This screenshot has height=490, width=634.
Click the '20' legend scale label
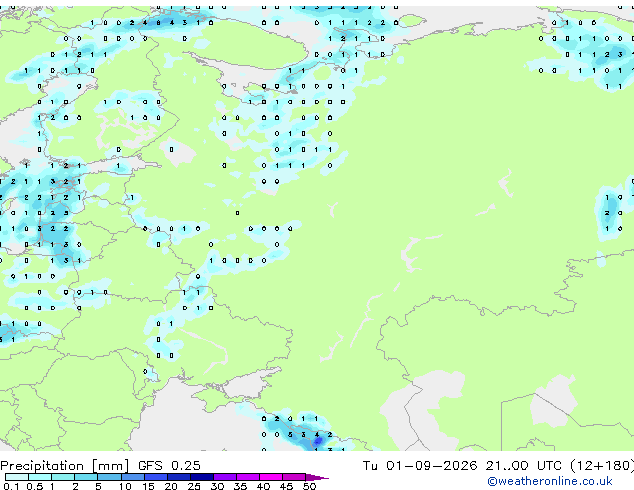tap(171, 486)
